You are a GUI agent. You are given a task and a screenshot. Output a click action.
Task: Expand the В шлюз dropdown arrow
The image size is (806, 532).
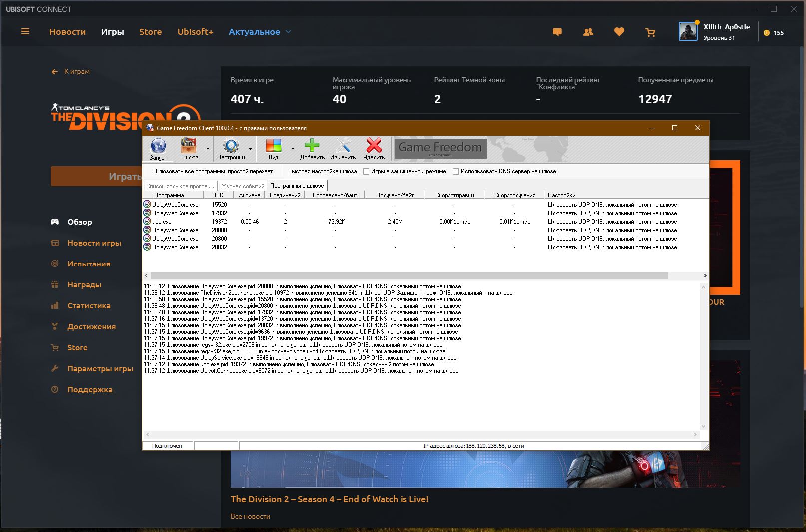pos(208,149)
